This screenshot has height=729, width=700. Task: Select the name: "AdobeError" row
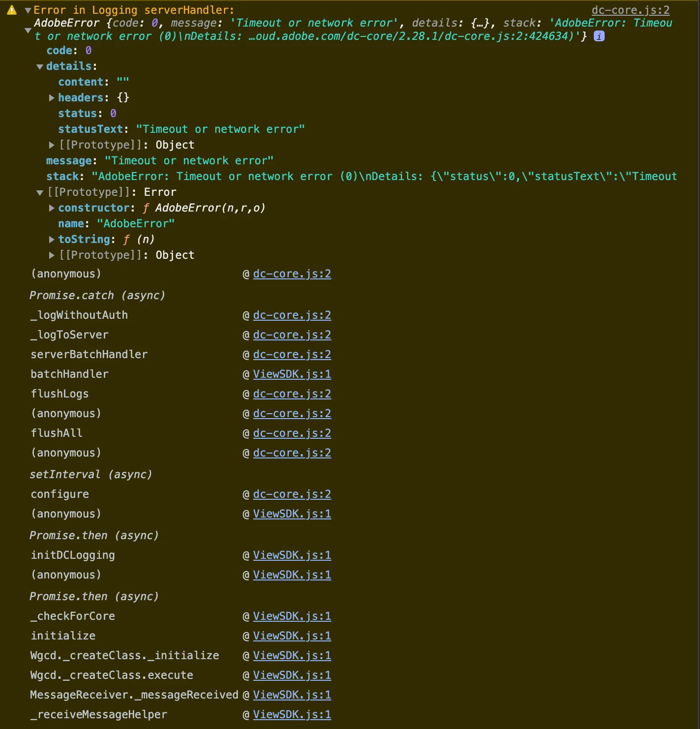(x=117, y=223)
